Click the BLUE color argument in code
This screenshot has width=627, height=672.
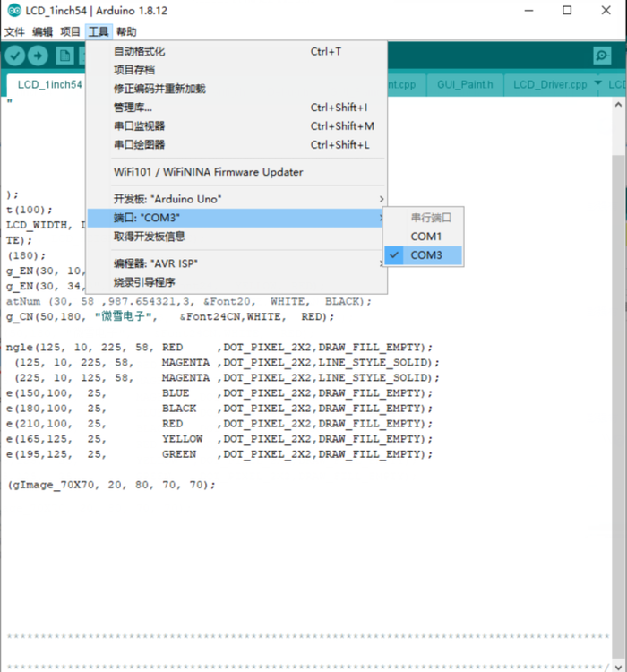click(x=176, y=393)
